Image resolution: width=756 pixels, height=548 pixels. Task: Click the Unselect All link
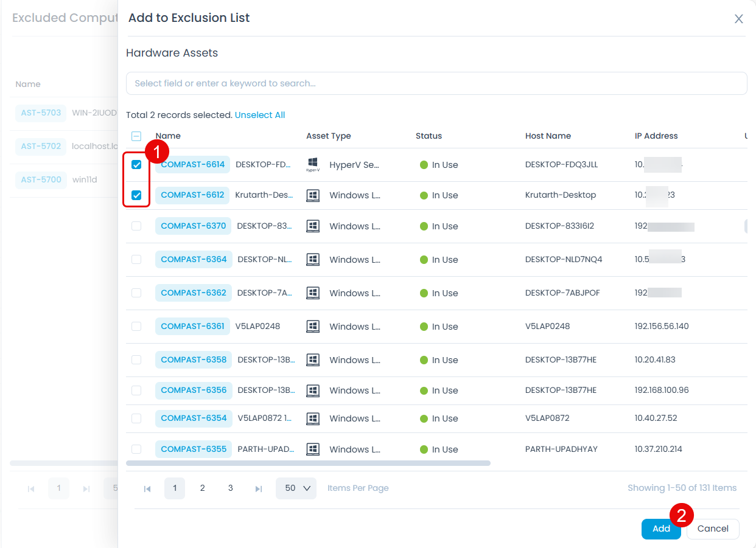(x=260, y=114)
